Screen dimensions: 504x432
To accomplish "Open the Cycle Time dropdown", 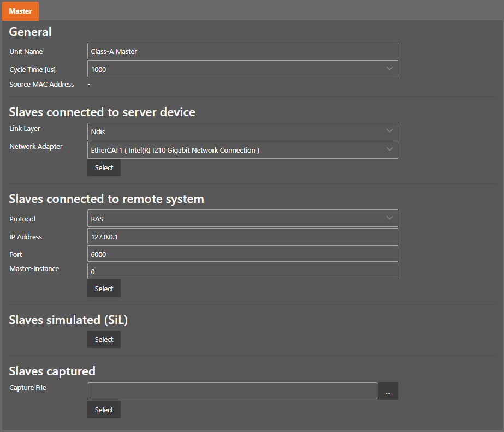I will click(x=242, y=69).
